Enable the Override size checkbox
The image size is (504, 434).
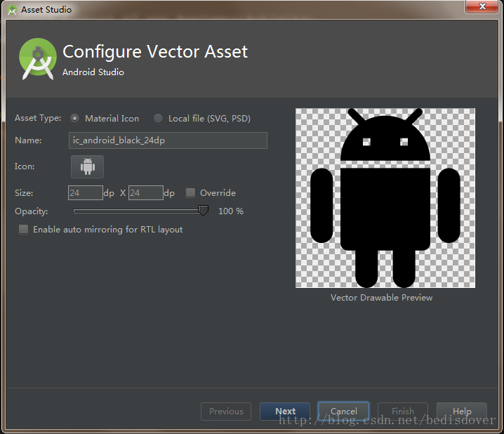click(191, 192)
